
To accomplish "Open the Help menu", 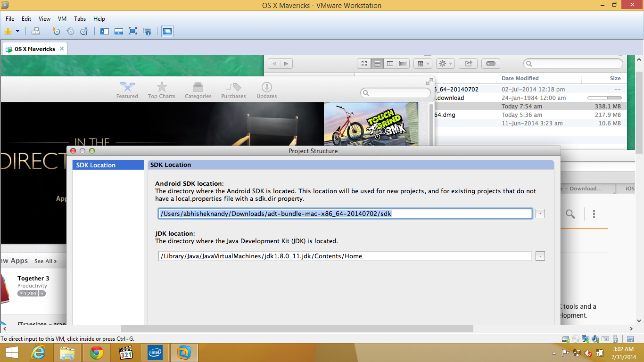I will 99,19.
